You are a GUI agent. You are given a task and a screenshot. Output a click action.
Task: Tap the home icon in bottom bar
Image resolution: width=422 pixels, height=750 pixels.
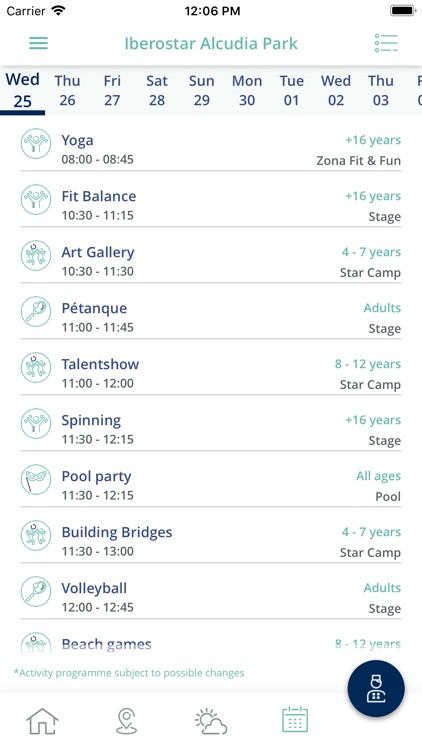(42, 721)
